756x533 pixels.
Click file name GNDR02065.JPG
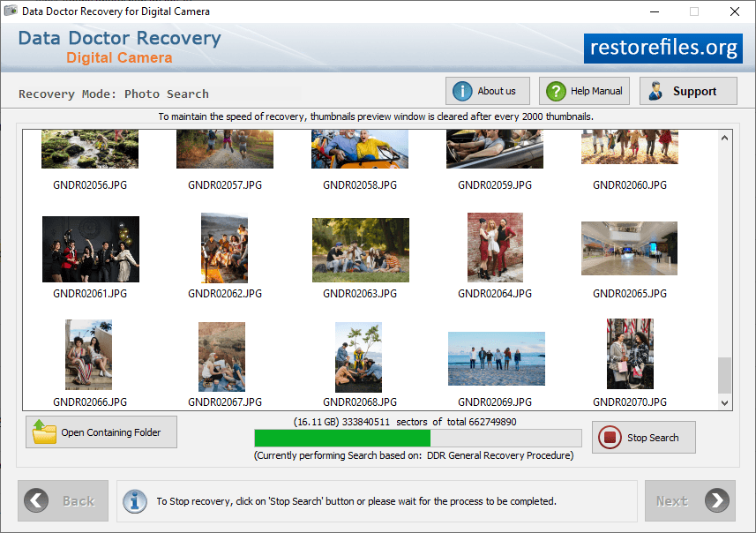(x=630, y=294)
